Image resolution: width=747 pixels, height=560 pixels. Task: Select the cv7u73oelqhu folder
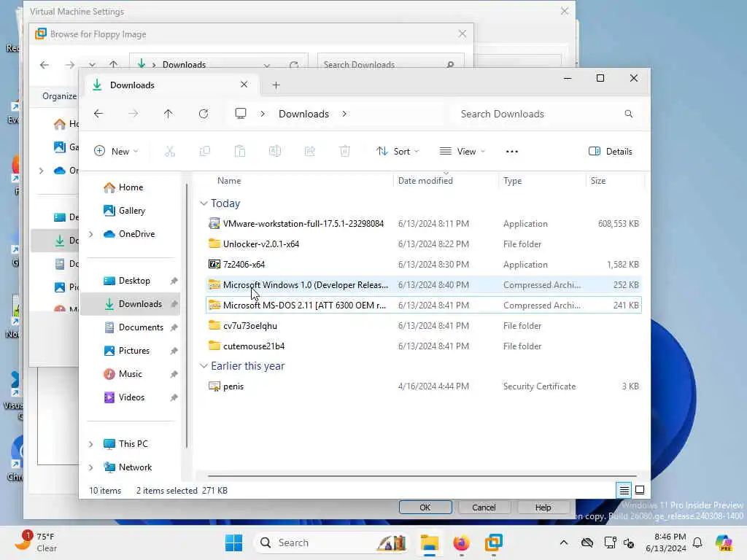tap(424, 326)
